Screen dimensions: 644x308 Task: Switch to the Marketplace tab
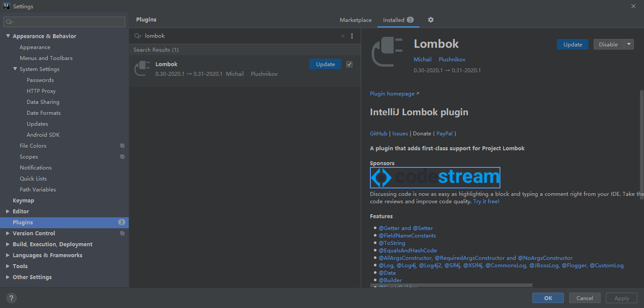355,20
